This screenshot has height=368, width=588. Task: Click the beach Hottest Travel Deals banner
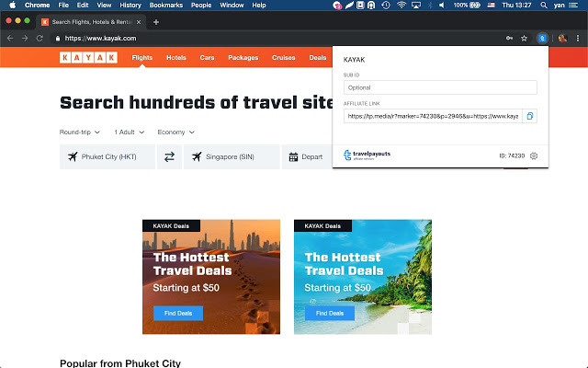click(x=363, y=277)
